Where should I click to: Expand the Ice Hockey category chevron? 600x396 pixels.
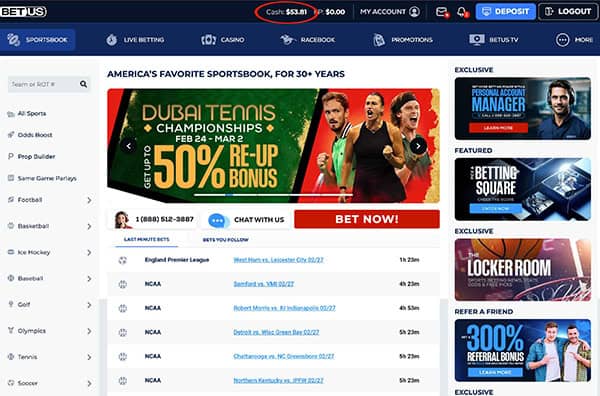pos(89,253)
